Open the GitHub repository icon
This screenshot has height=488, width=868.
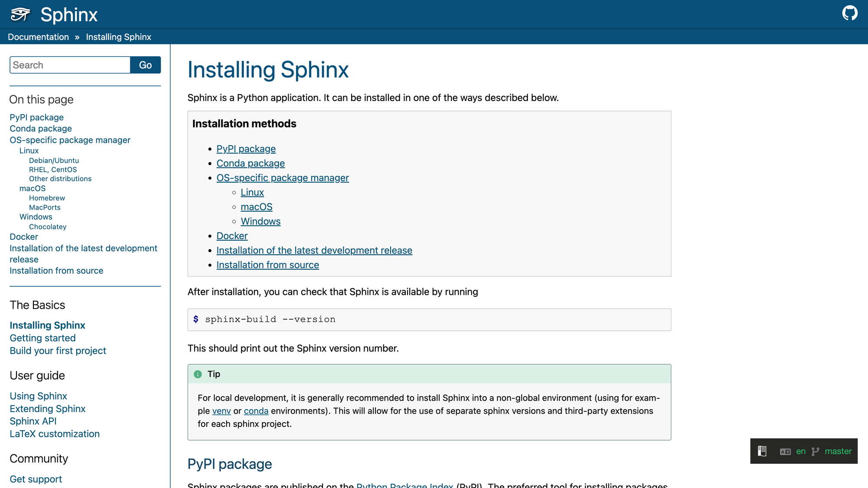(x=850, y=13)
